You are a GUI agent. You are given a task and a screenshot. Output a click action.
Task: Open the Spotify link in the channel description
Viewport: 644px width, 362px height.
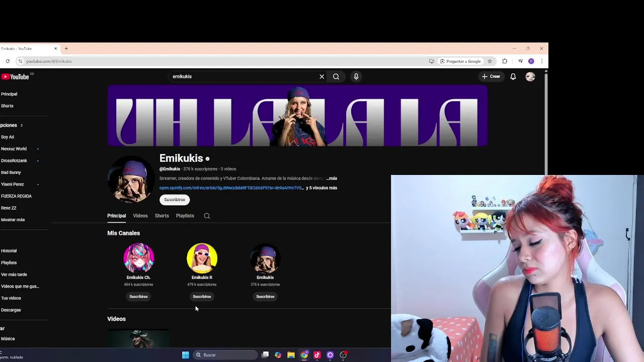point(231,188)
